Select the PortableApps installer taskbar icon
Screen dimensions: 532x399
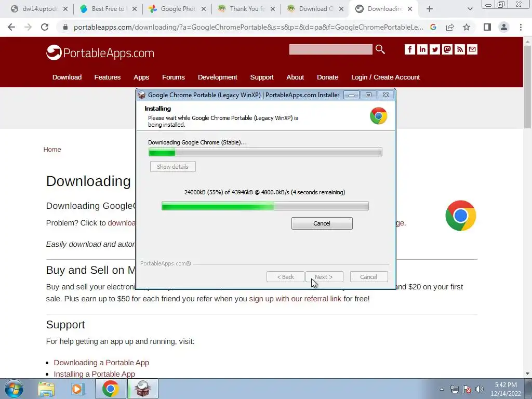tap(143, 389)
